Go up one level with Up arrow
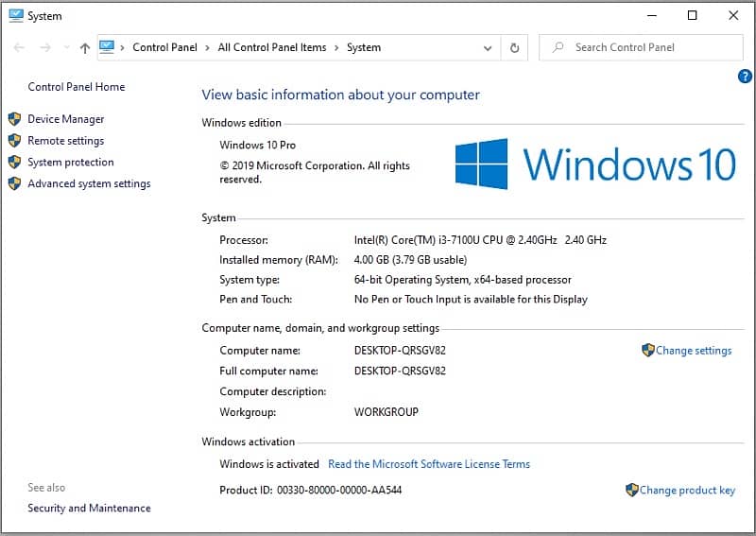756x536 pixels. pyautogui.click(x=85, y=47)
